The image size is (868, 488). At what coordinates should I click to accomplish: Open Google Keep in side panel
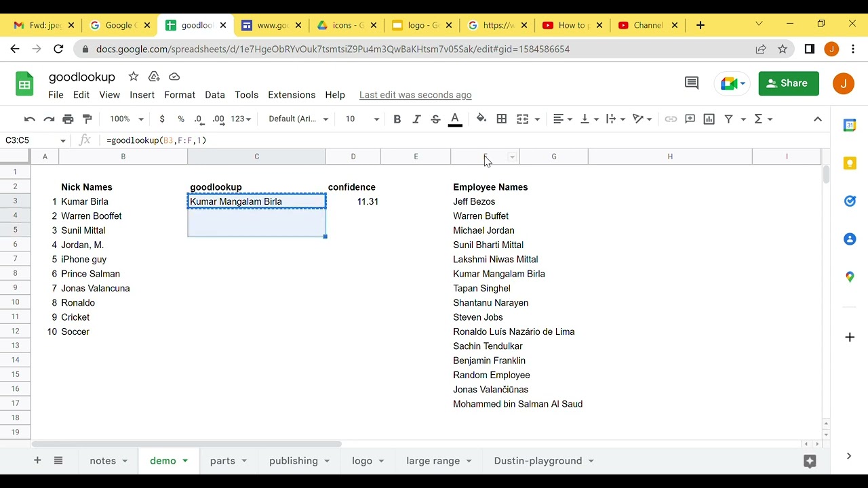850,163
